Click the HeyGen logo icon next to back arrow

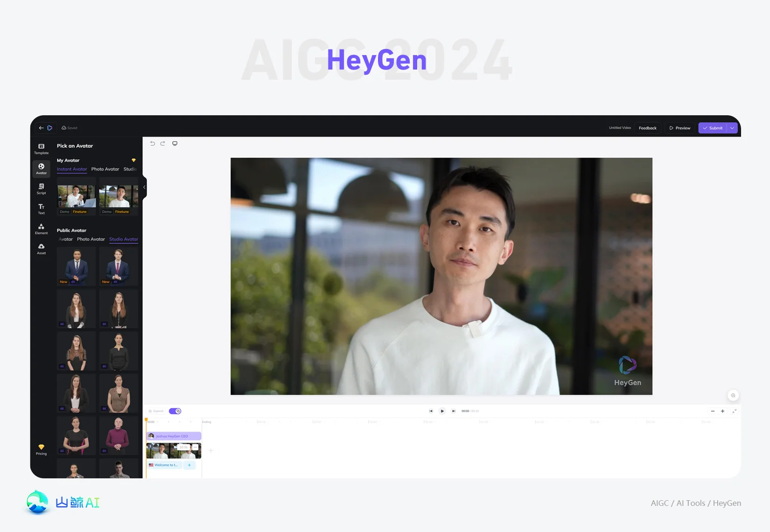[50, 128]
